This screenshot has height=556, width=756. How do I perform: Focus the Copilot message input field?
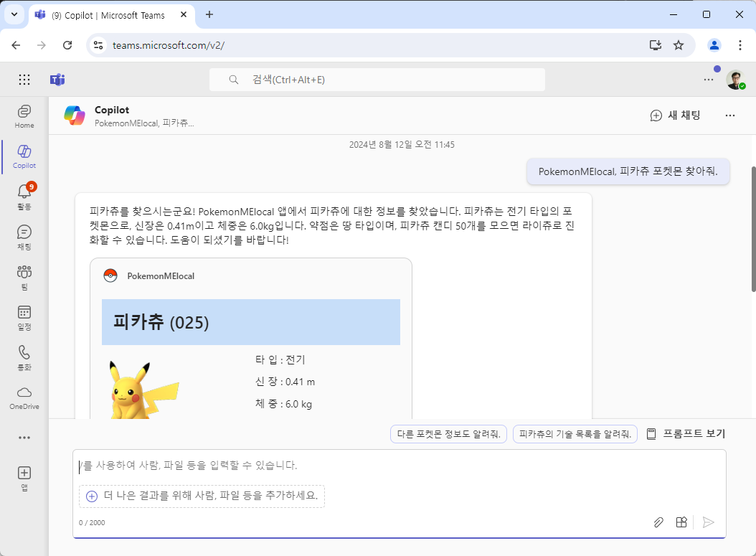tap(400, 466)
